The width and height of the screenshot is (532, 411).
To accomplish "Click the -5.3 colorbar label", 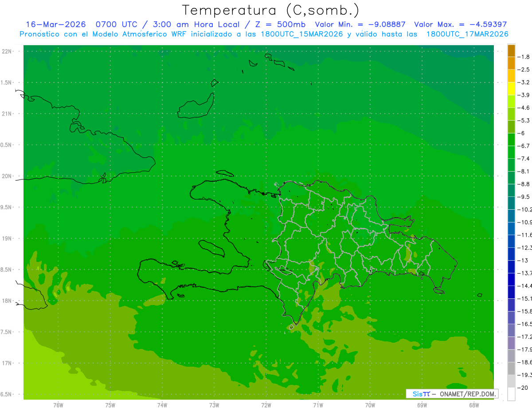I will pyautogui.click(x=524, y=121).
